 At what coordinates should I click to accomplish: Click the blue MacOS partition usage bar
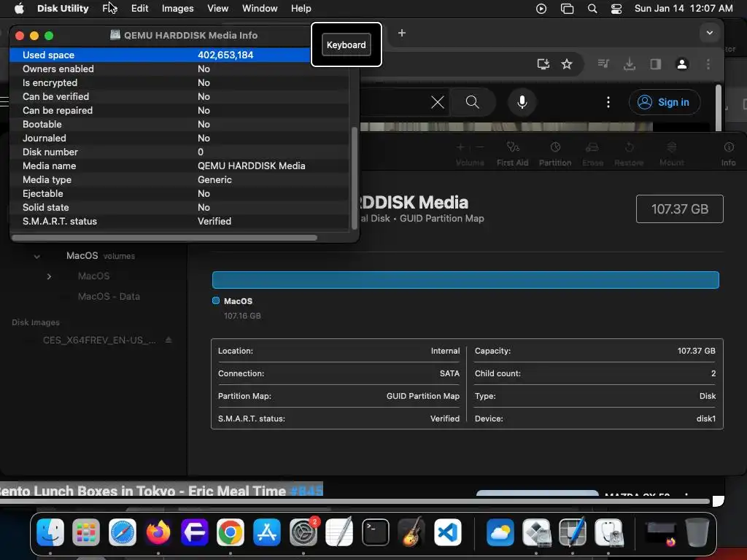pos(465,280)
